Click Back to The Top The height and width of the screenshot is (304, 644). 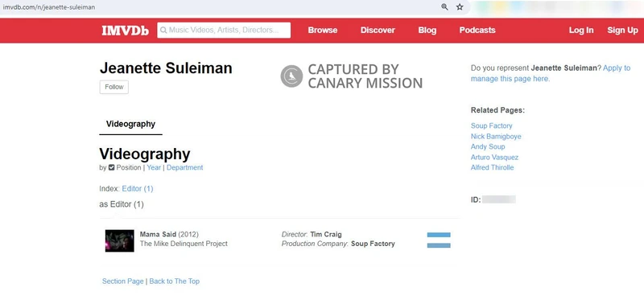pyautogui.click(x=175, y=281)
